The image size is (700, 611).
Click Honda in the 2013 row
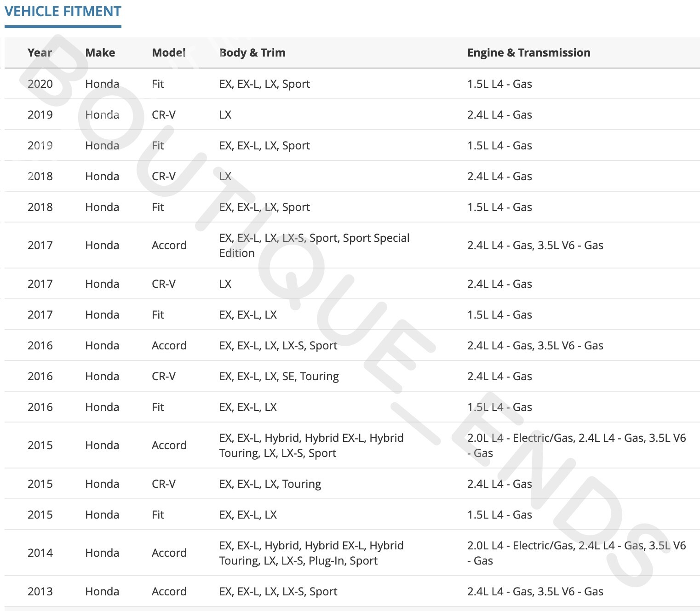(102, 591)
